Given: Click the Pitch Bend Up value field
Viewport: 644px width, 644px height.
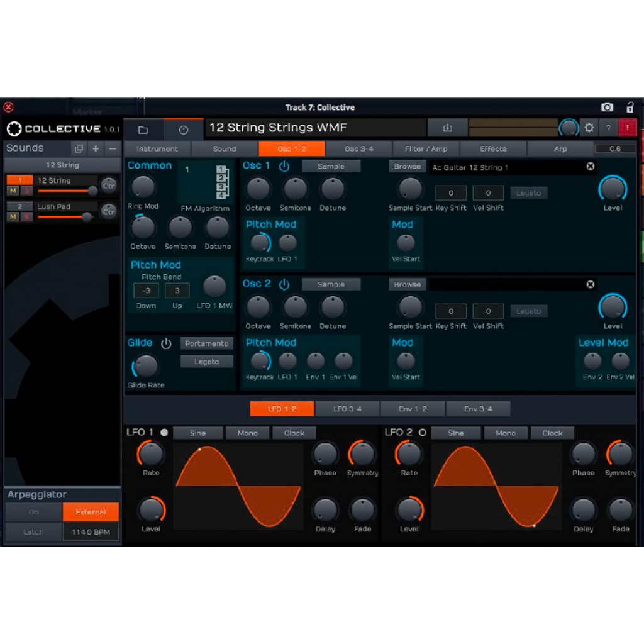Looking at the screenshot, I should point(177,291).
